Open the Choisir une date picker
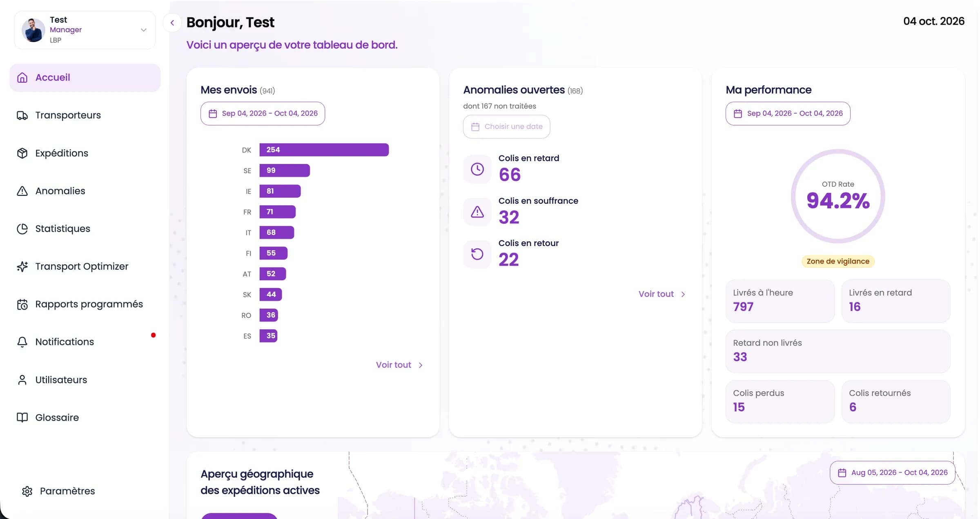 coord(506,127)
